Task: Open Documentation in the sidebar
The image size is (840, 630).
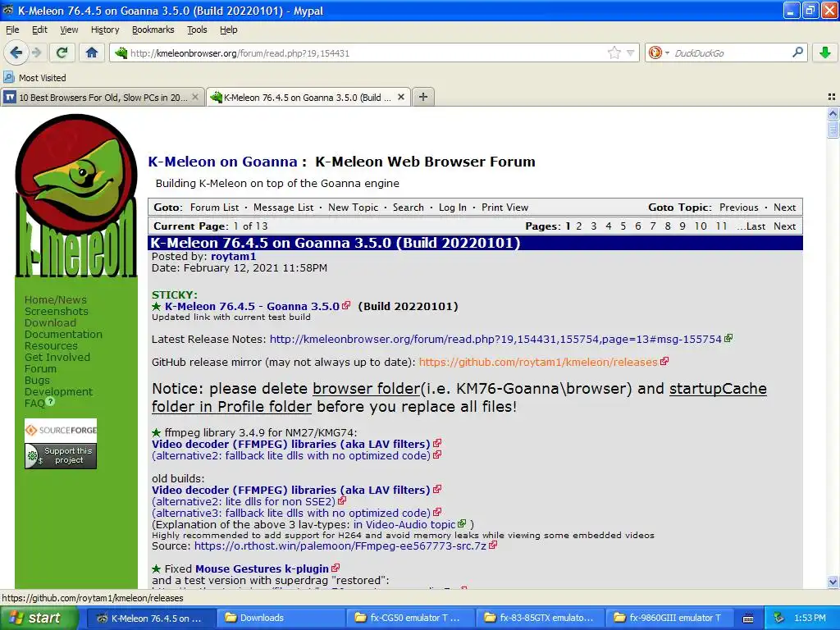Action: (x=63, y=335)
